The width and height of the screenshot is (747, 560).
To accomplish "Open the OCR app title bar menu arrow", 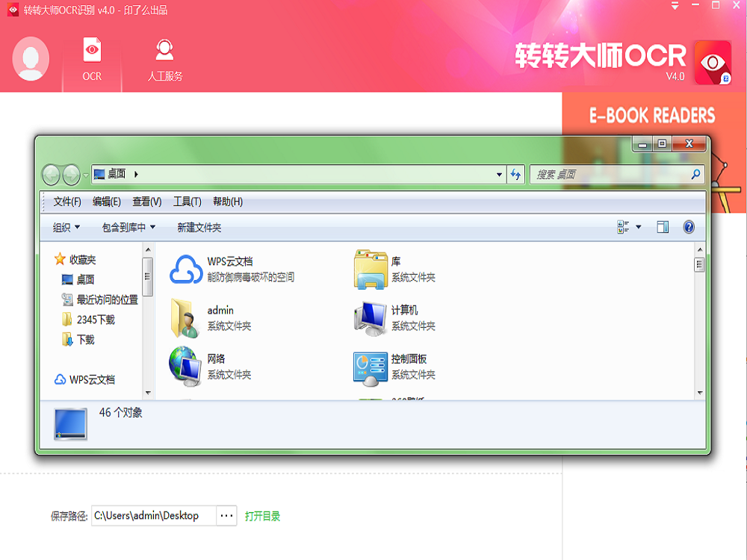I will click(675, 6).
